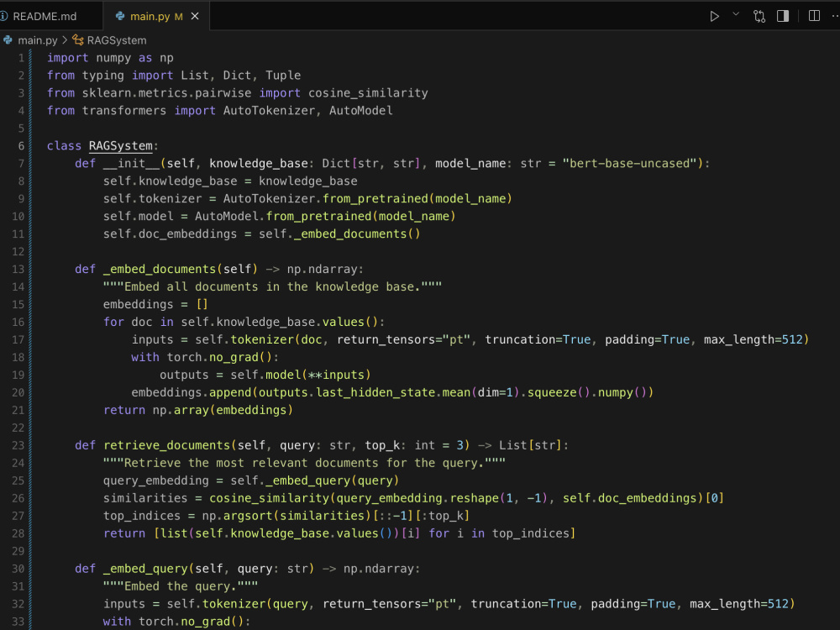This screenshot has width=840, height=630.
Task: Click the M modified marker on the main.py tab
Action: coord(178,17)
